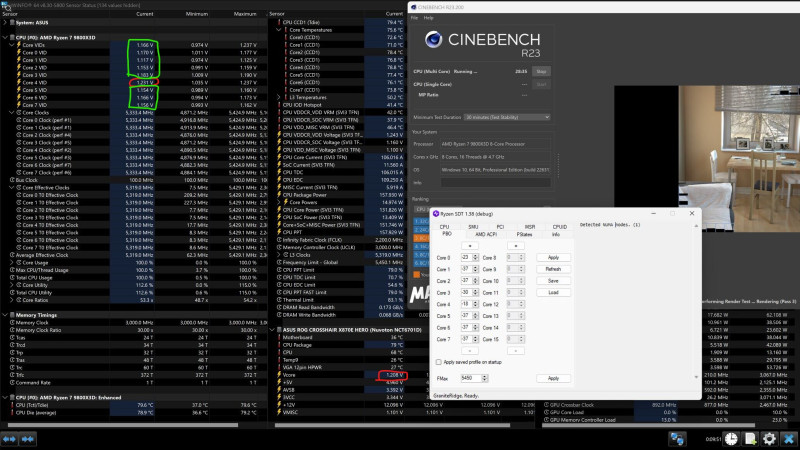This screenshot has width=800, height=450.
Task: Click the thermometer icon beside CPU IOD Hotspot
Action: pyautogui.click(x=279, y=105)
